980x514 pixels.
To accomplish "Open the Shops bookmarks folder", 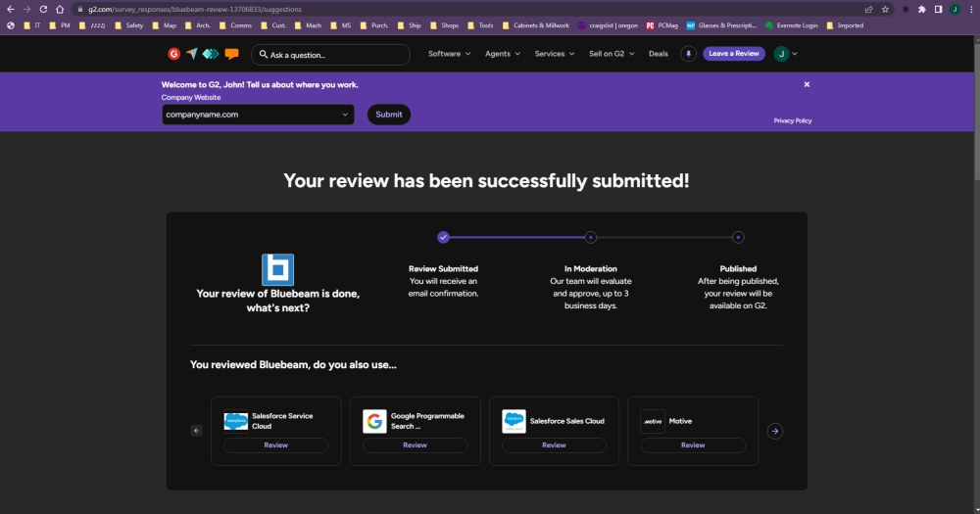I will tap(444, 25).
